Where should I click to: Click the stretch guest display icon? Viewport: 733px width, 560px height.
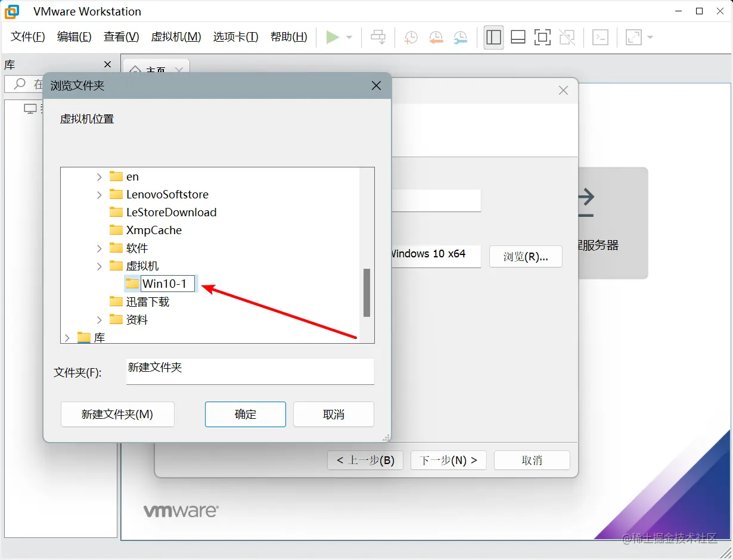[633, 38]
